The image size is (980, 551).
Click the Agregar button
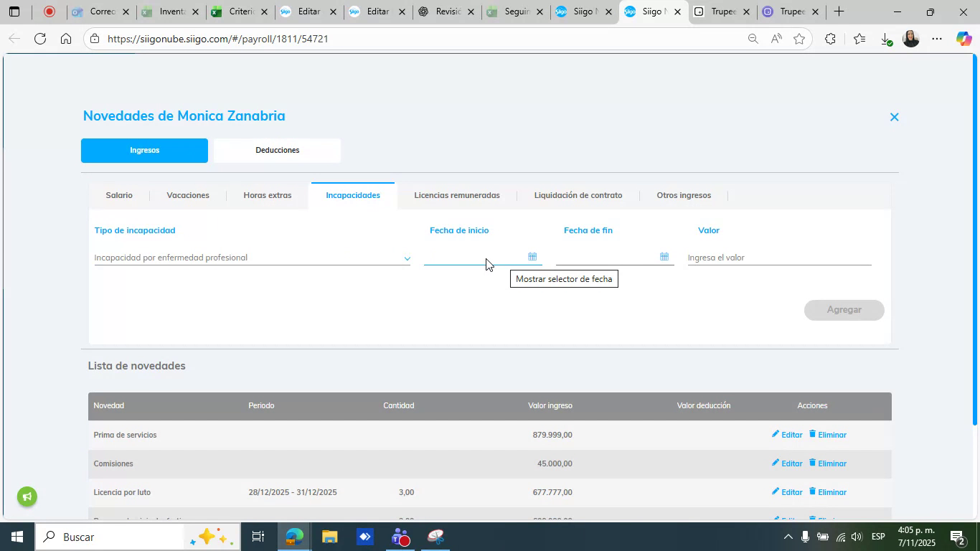click(844, 310)
